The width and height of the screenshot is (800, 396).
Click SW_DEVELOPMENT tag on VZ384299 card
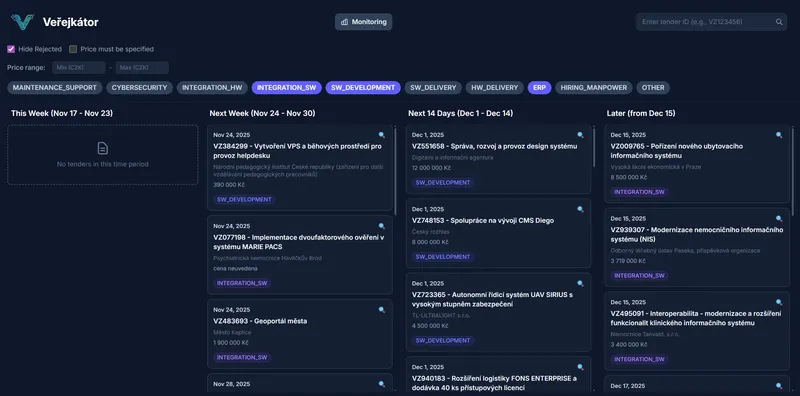(x=244, y=200)
